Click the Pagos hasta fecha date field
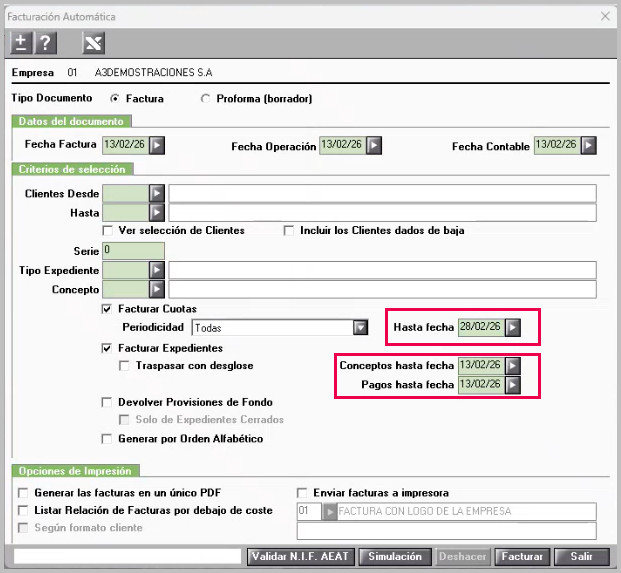 tap(482, 385)
